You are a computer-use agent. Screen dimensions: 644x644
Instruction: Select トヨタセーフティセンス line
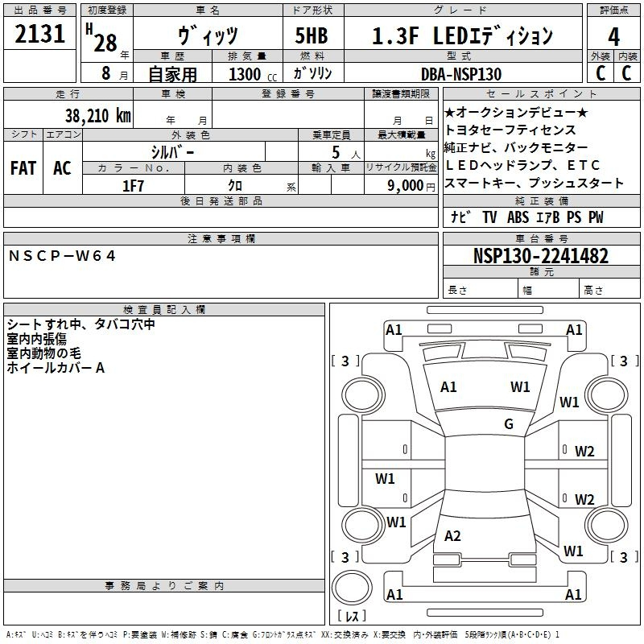[x=510, y=130]
